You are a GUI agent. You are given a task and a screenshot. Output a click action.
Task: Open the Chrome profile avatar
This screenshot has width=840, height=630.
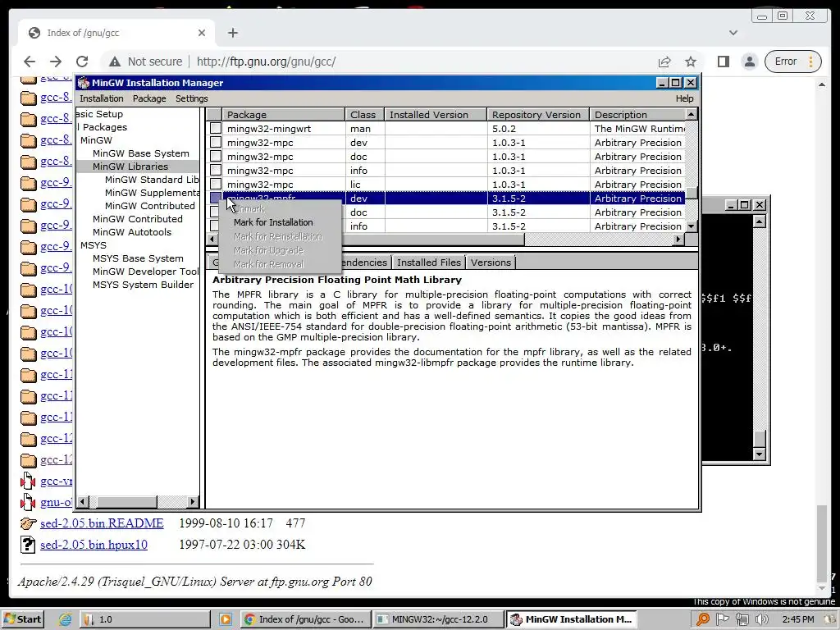(x=750, y=62)
